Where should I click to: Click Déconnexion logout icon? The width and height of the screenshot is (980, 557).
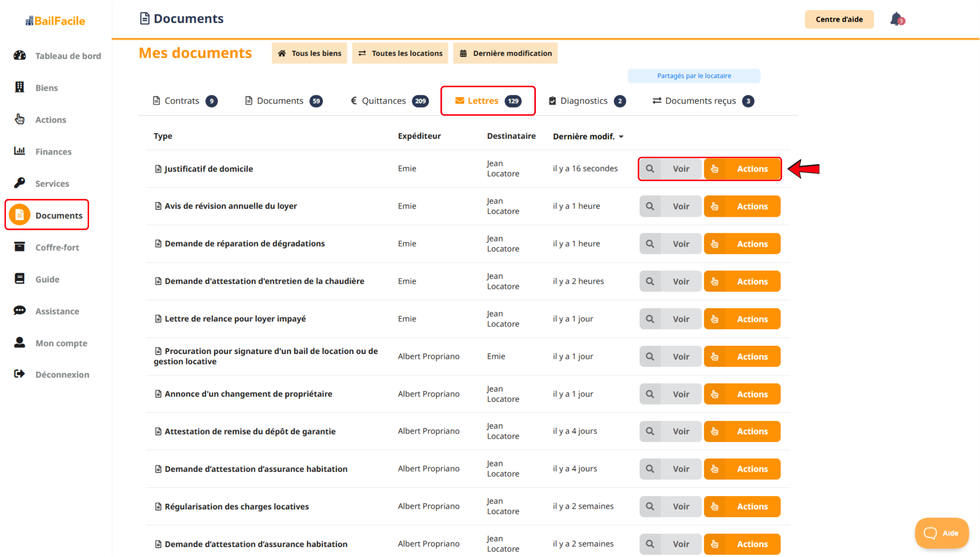20,374
